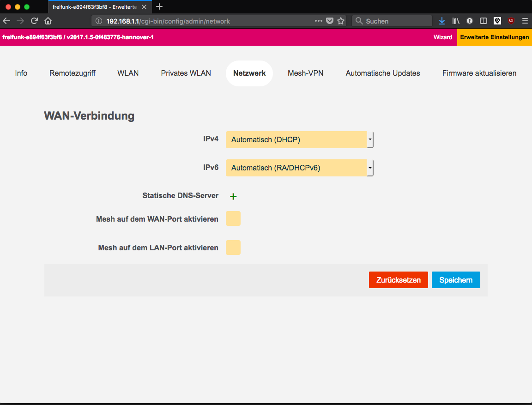Open the Firefox downloads arrow
This screenshot has height=405, width=532.
pos(442,21)
